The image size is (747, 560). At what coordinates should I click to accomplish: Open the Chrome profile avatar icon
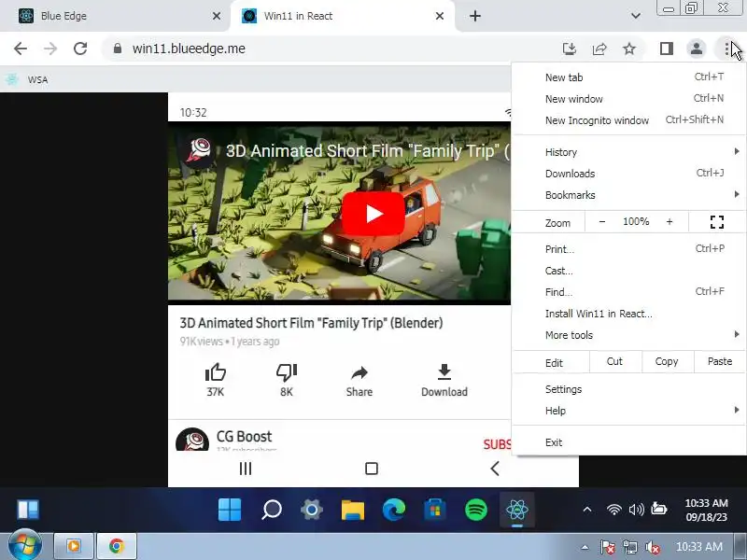pyautogui.click(x=696, y=49)
